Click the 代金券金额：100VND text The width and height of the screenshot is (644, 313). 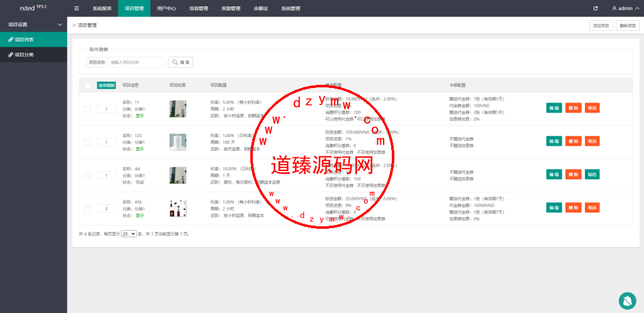click(469, 106)
